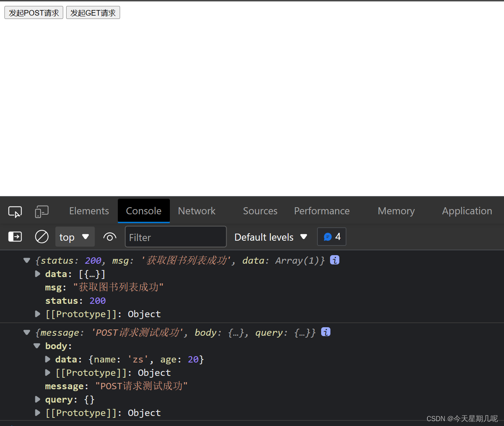504x426 pixels.
Task: Click inside the console Filter input
Action: (x=175, y=237)
